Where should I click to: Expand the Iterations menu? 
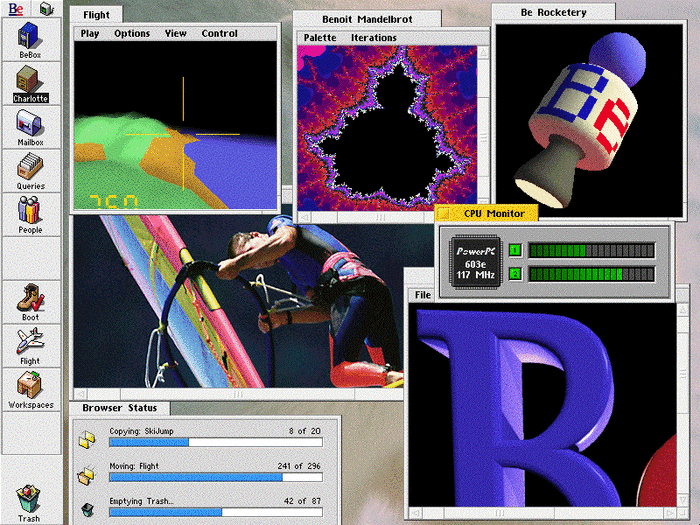[373, 38]
